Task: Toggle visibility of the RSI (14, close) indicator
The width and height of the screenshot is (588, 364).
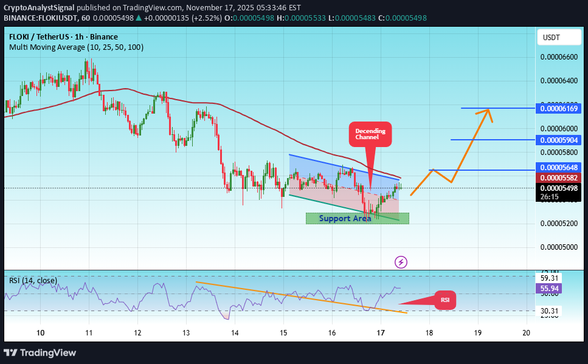Action: tap(33, 280)
